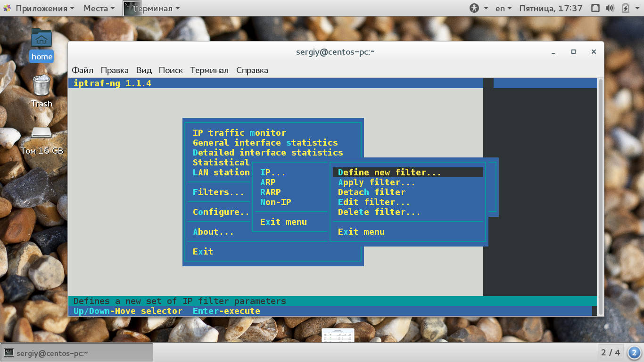Image resolution: width=644 pixels, height=362 pixels.
Task: Open the Места menu
Action: pos(99,8)
